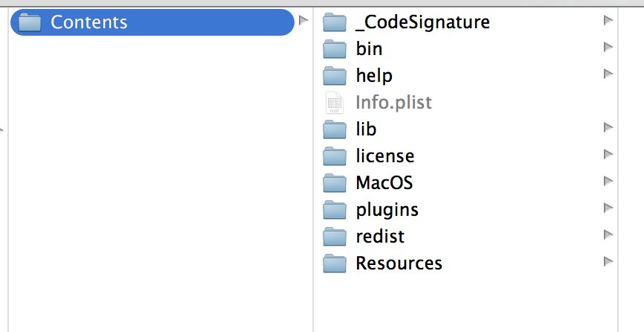Expand the bin folder arrow

click(608, 48)
